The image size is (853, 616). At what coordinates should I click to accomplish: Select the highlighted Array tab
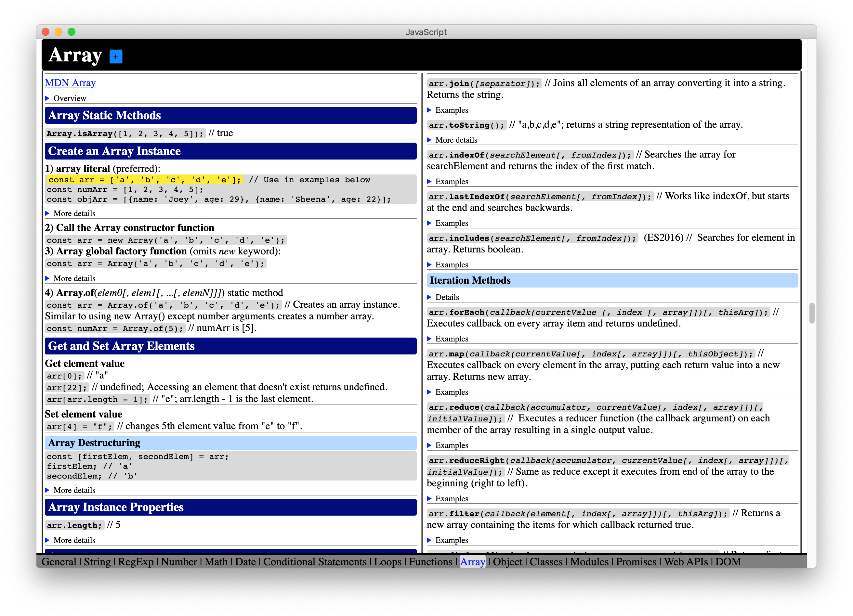point(473,562)
